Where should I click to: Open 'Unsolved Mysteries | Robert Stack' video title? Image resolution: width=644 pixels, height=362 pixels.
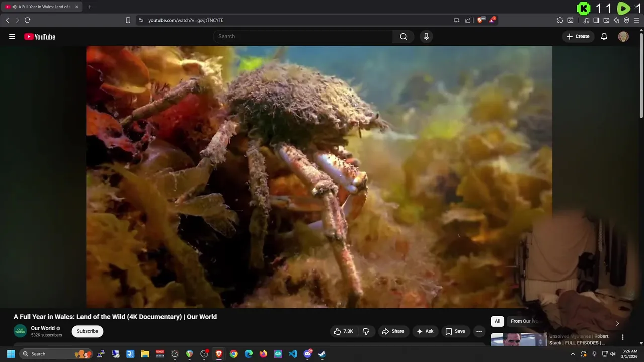(x=579, y=339)
